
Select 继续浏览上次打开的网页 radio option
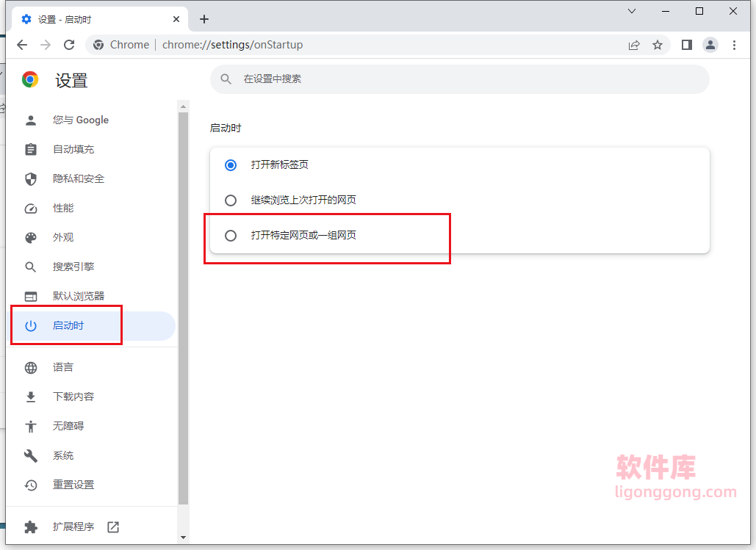click(231, 200)
